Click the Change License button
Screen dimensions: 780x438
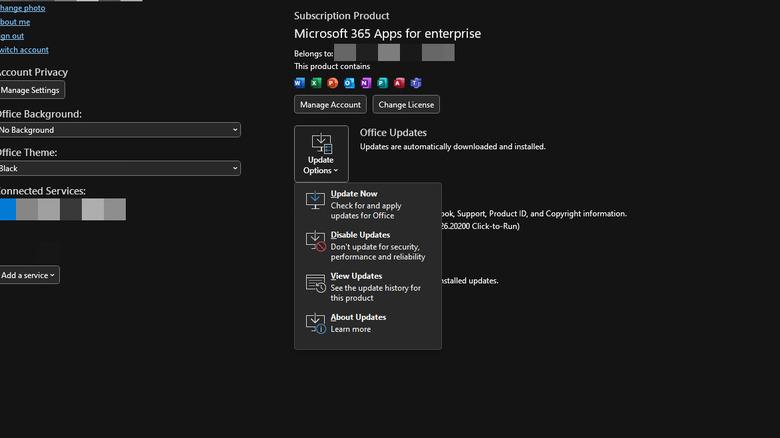406,105
